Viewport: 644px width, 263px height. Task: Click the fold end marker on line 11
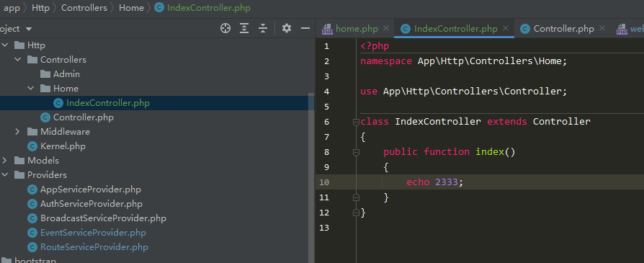click(x=356, y=197)
